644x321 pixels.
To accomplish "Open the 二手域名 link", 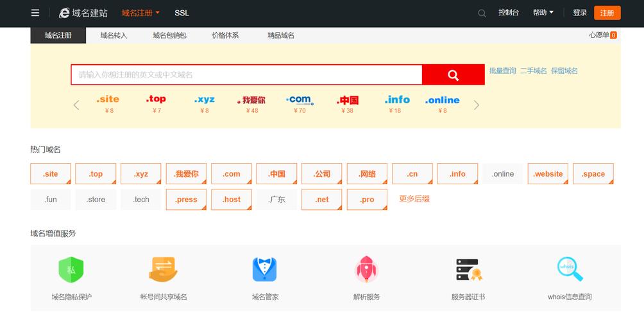I will click(534, 71).
